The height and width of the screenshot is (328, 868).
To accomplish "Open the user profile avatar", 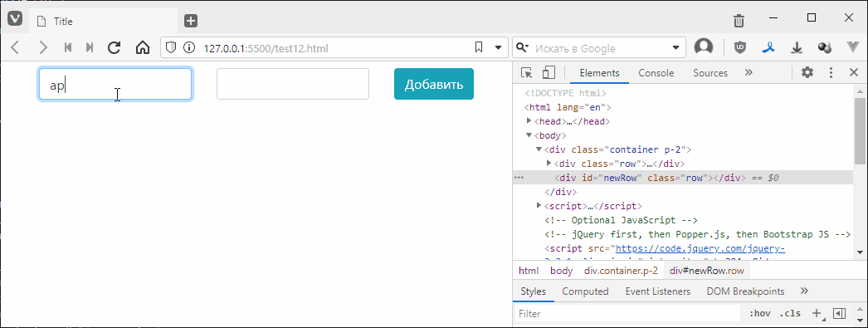I will pyautogui.click(x=704, y=47).
